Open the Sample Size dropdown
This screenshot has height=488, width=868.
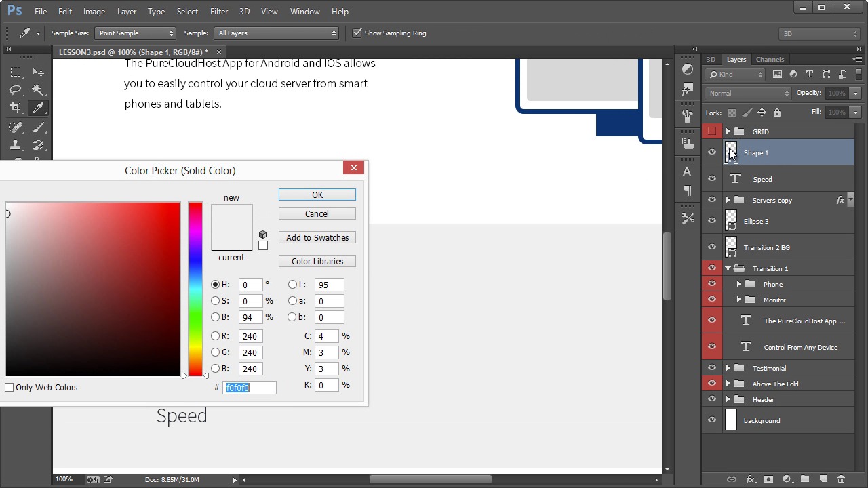pyautogui.click(x=135, y=33)
